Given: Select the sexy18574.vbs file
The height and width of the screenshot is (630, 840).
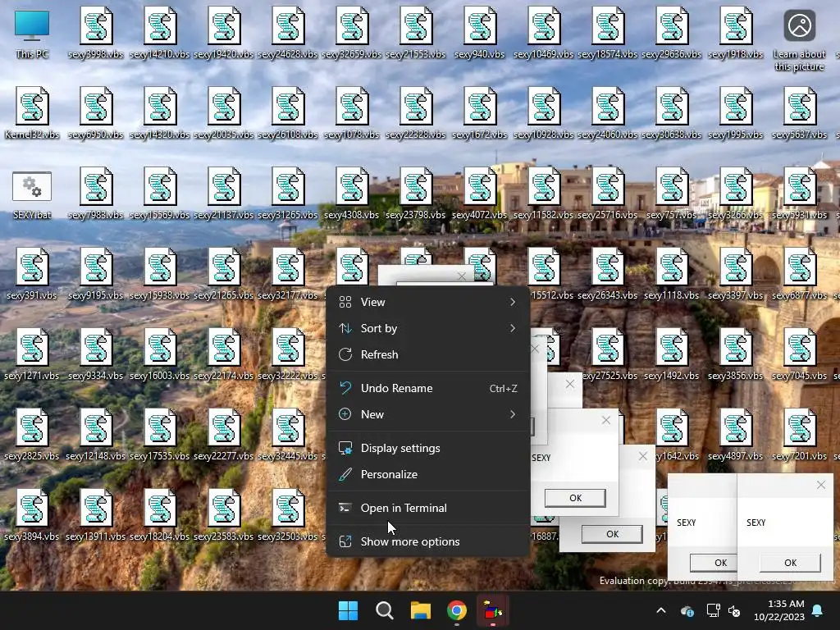Looking at the screenshot, I should (x=608, y=33).
